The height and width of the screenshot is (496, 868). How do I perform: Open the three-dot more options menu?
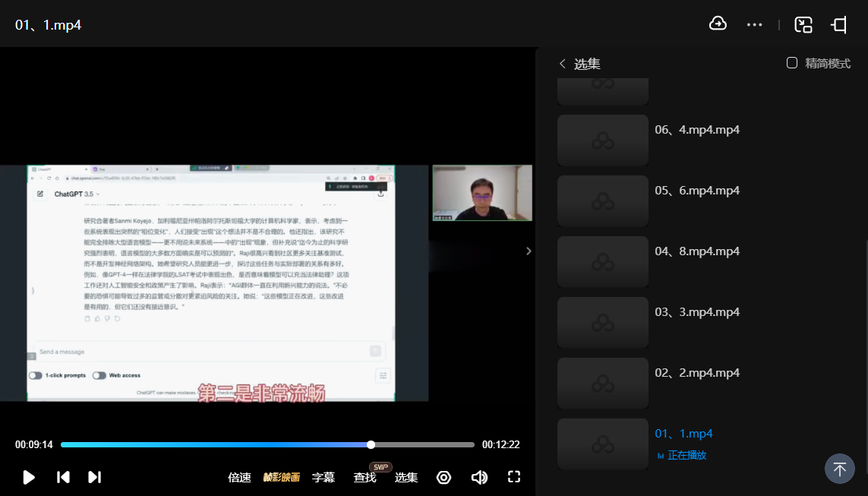coord(754,24)
